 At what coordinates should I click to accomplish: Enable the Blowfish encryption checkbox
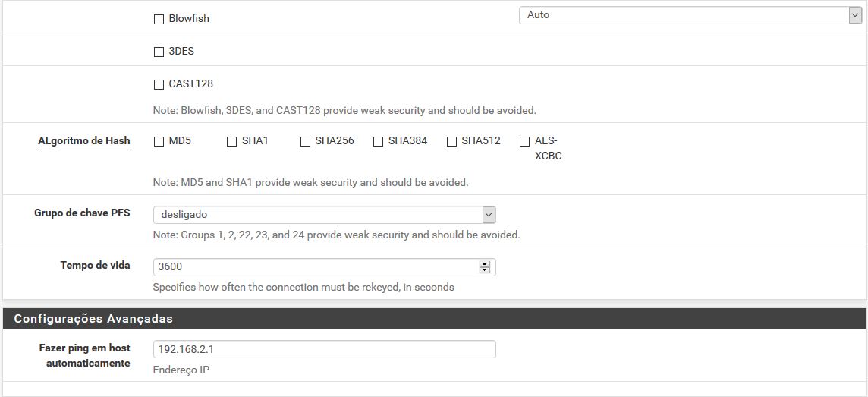coord(159,19)
